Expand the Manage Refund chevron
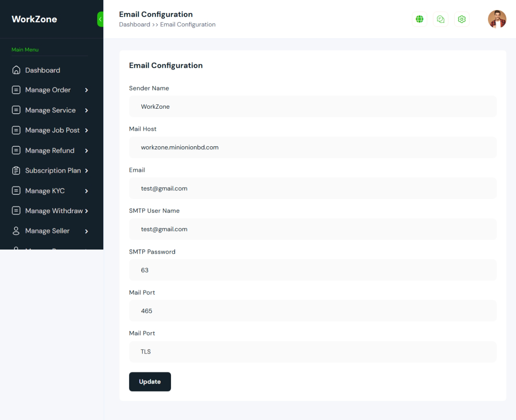 point(87,150)
